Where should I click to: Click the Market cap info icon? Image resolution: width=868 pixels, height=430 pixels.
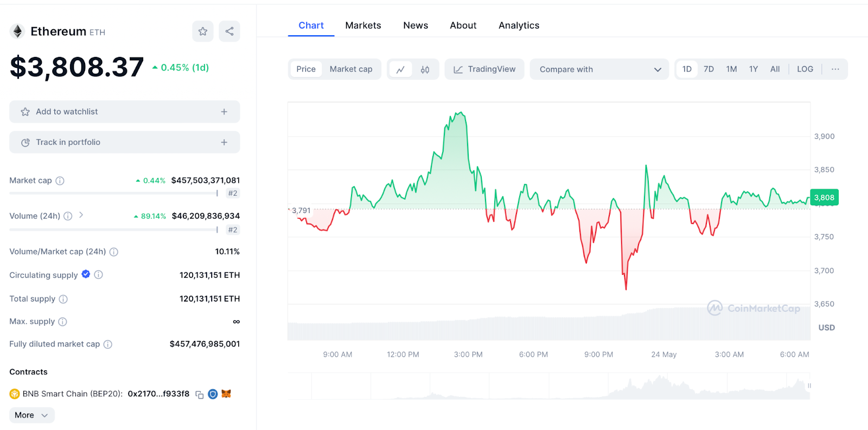point(60,181)
